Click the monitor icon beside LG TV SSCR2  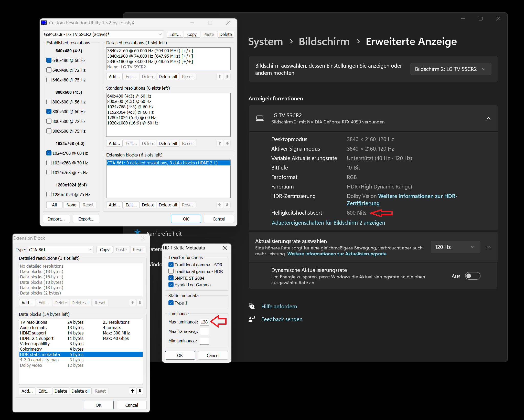tap(260, 118)
